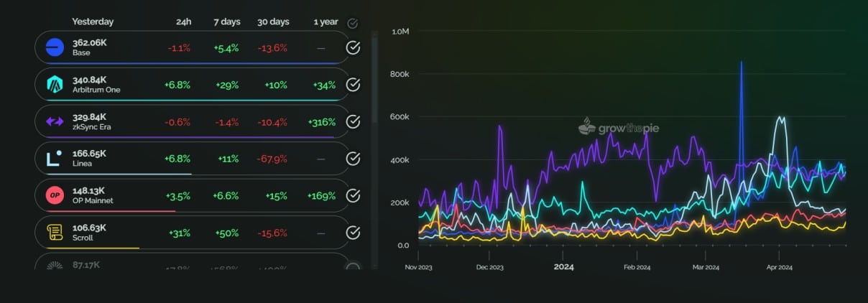Screen dimensions: 868x303
Task: Click the OP Mainnet red logo
Action: point(55,195)
